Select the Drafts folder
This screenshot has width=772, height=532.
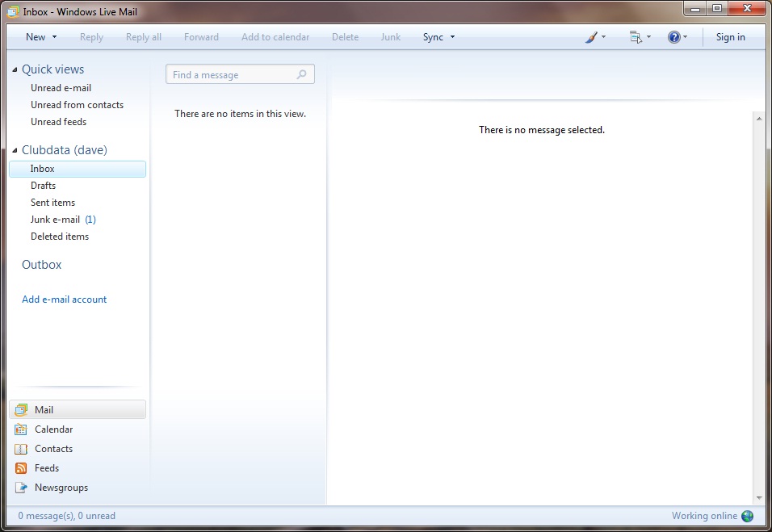pos(44,186)
